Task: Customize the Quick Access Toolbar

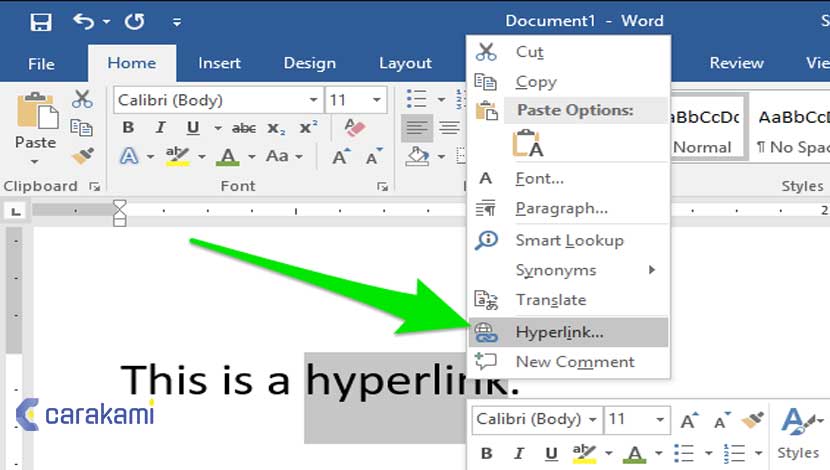Action: click(177, 22)
